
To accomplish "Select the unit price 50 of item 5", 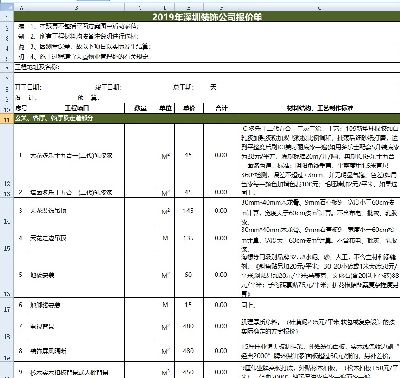I will 188,275.
